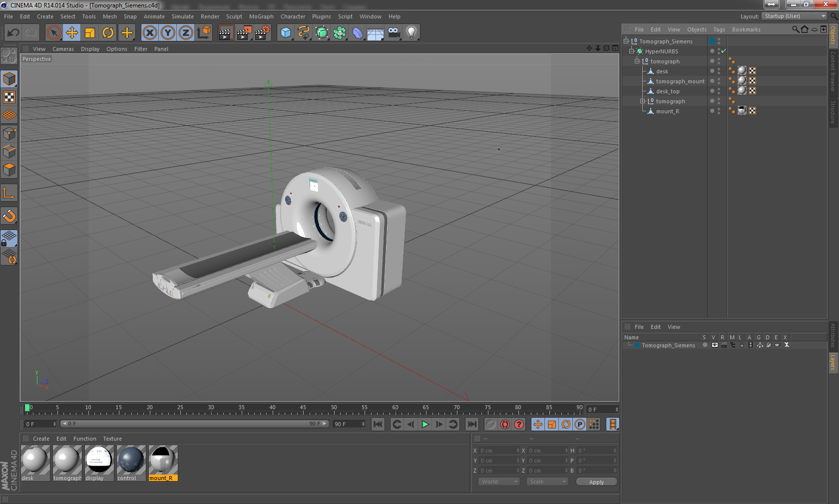
Task: Go to end of animation
Action: pyautogui.click(x=471, y=424)
